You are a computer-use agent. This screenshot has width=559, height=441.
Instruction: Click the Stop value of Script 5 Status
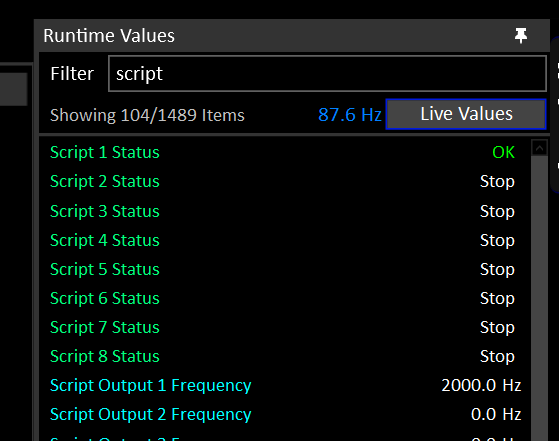click(x=497, y=270)
